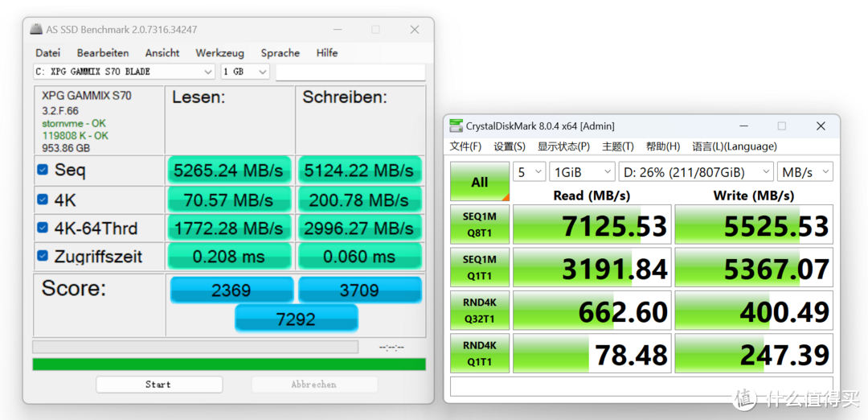Screen dimensions: 868x420
Task: Open the Hilfe menu
Action: [x=327, y=53]
